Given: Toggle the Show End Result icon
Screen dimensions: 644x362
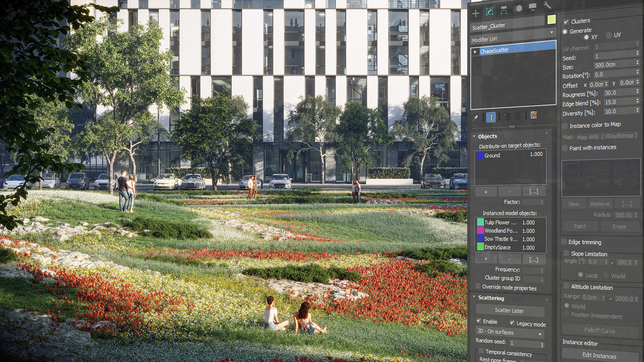Looking at the screenshot, I should [491, 117].
